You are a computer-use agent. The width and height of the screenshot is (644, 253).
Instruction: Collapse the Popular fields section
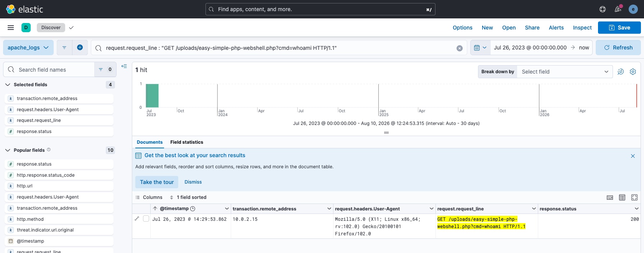[8, 150]
